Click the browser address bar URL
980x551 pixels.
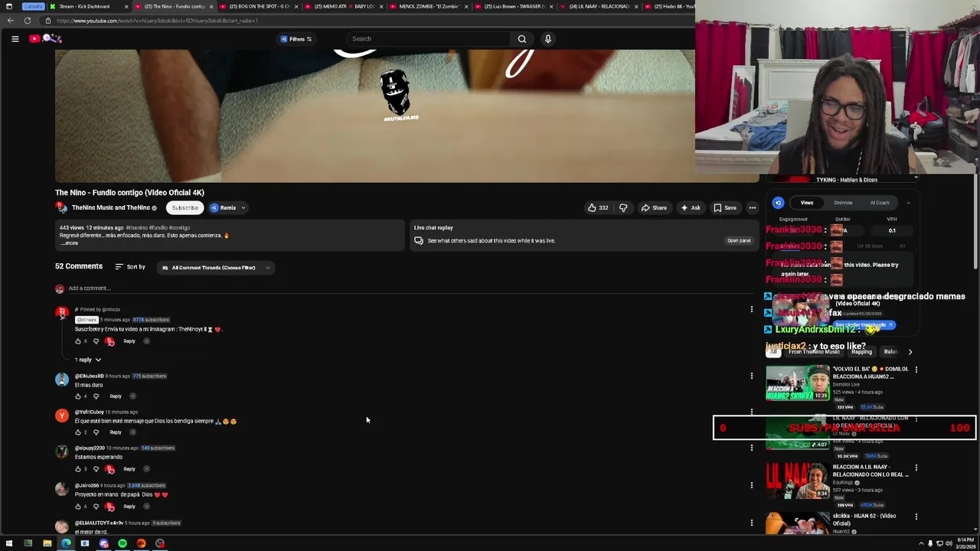pyautogui.click(x=157, y=21)
